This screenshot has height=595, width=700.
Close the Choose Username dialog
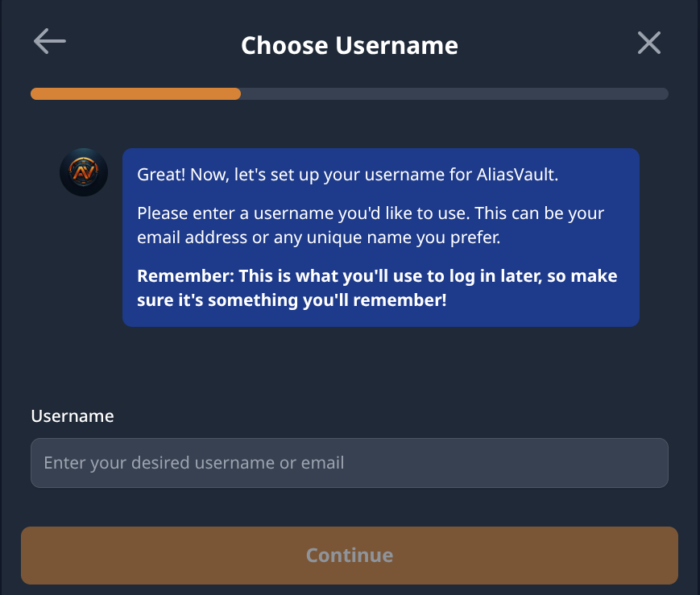pyautogui.click(x=648, y=43)
